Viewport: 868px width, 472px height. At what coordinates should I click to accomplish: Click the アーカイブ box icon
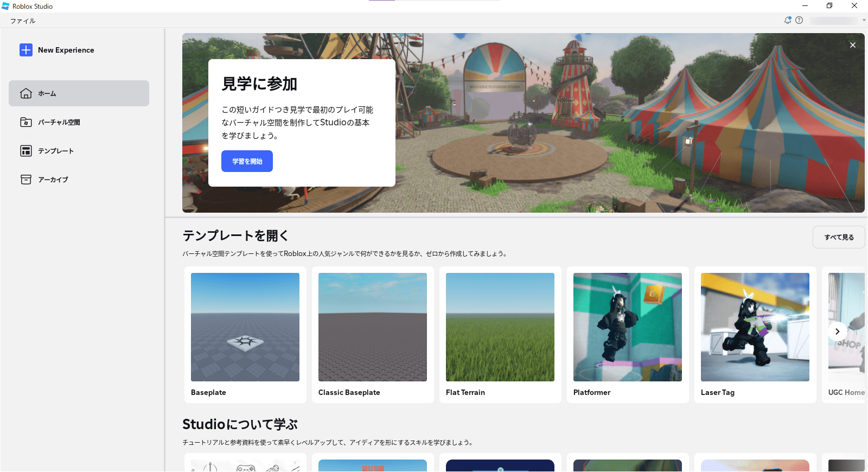[x=25, y=180]
